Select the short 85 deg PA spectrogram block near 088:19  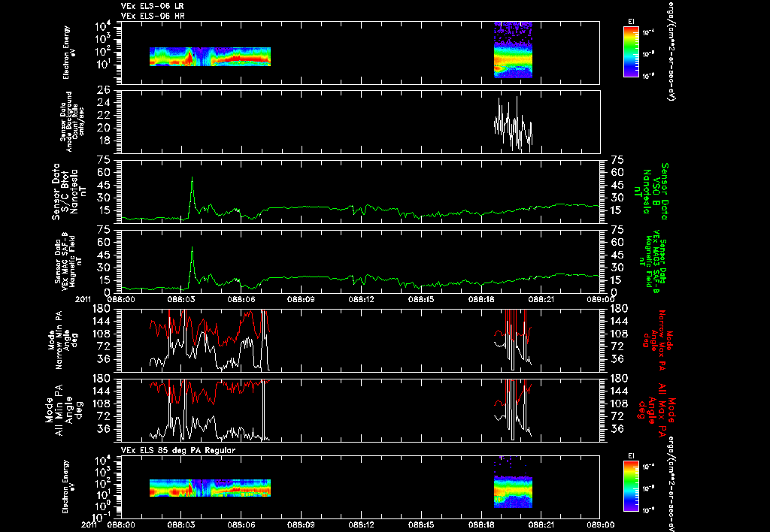(x=513, y=492)
